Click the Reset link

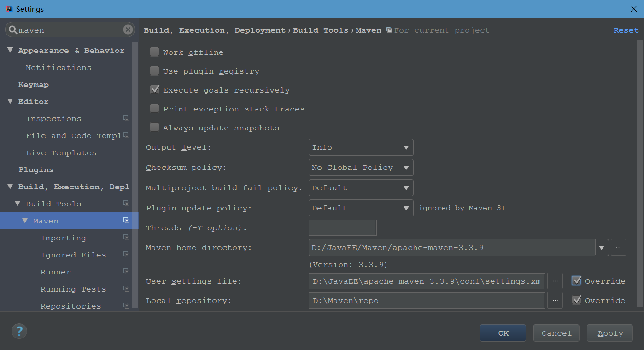click(x=626, y=30)
